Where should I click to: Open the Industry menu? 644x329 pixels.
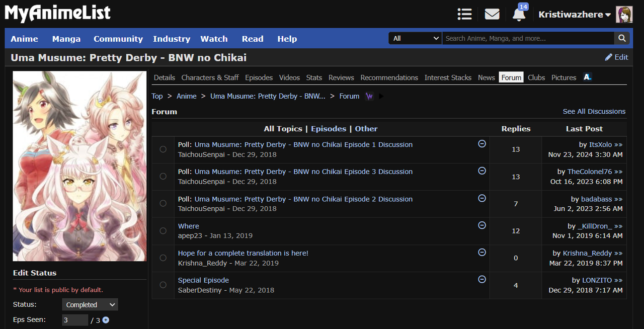click(x=172, y=39)
